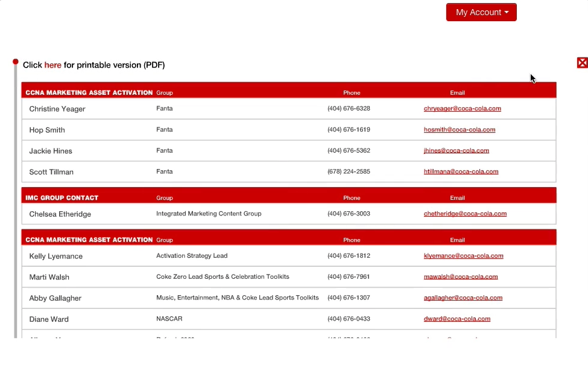588x370 pixels.
Task: Email mawalsh@coca-cola.com
Action: (x=461, y=276)
